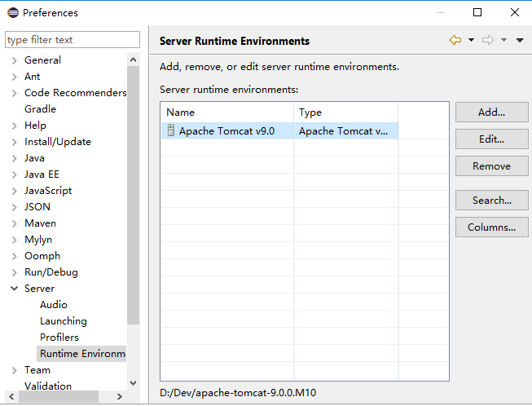
Task: Select Profilers under Server
Action: pyautogui.click(x=59, y=337)
